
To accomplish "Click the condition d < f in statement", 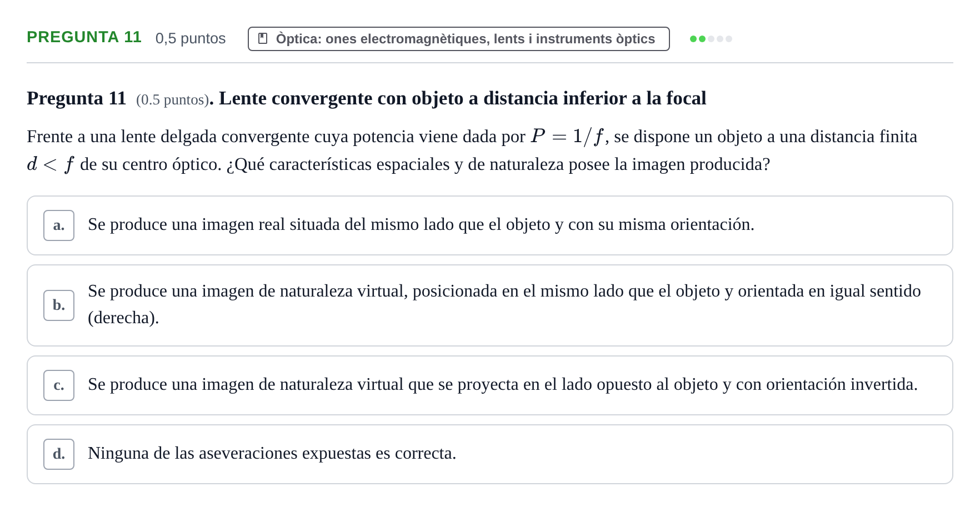I will pos(51,164).
